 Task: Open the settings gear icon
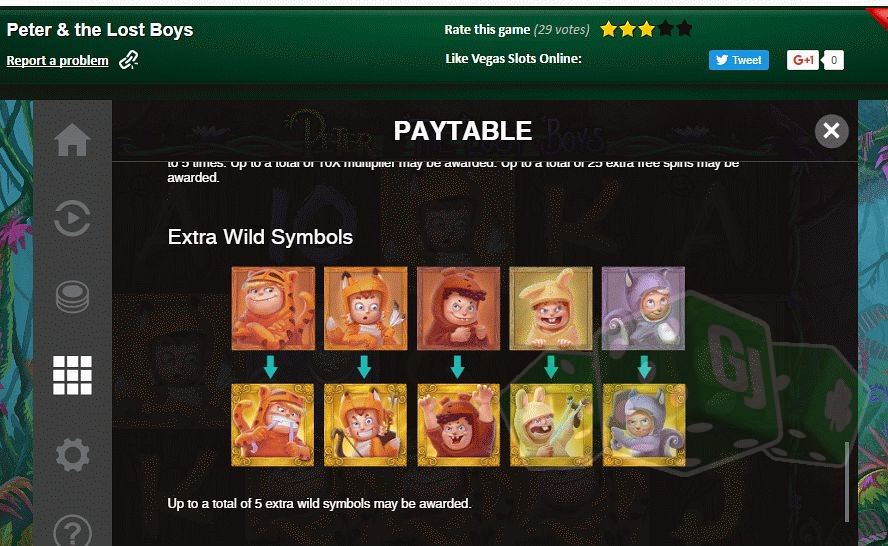(x=72, y=454)
